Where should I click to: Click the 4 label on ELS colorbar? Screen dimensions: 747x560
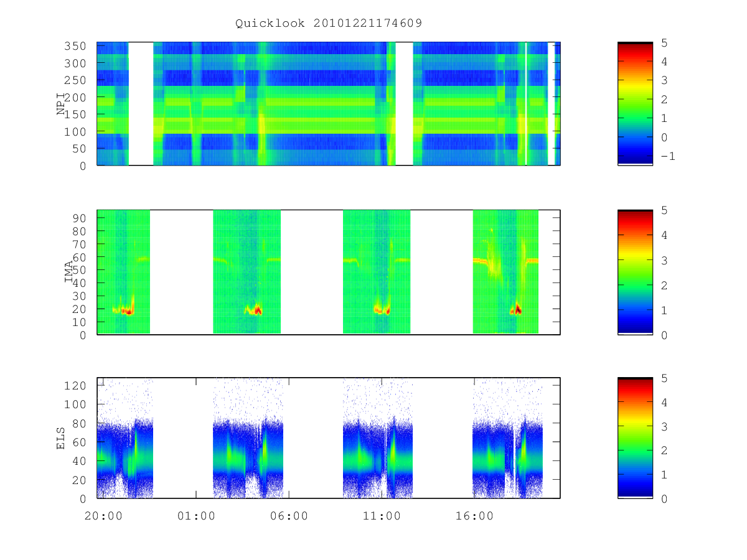pos(664,403)
